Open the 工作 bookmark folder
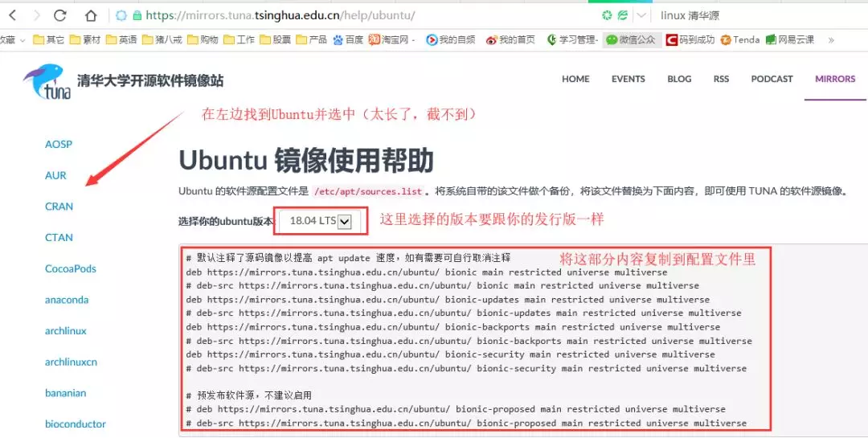Screen dimensions: 868x438 click(x=240, y=40)
